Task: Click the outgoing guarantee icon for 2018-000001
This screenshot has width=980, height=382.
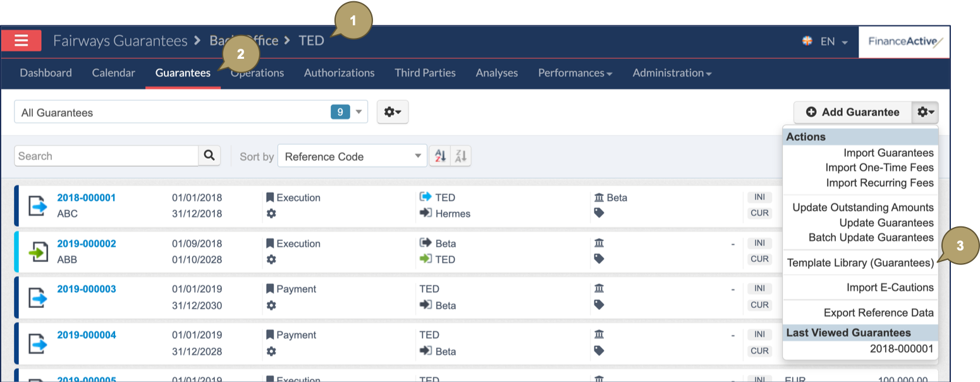Action: coord(37,206)
